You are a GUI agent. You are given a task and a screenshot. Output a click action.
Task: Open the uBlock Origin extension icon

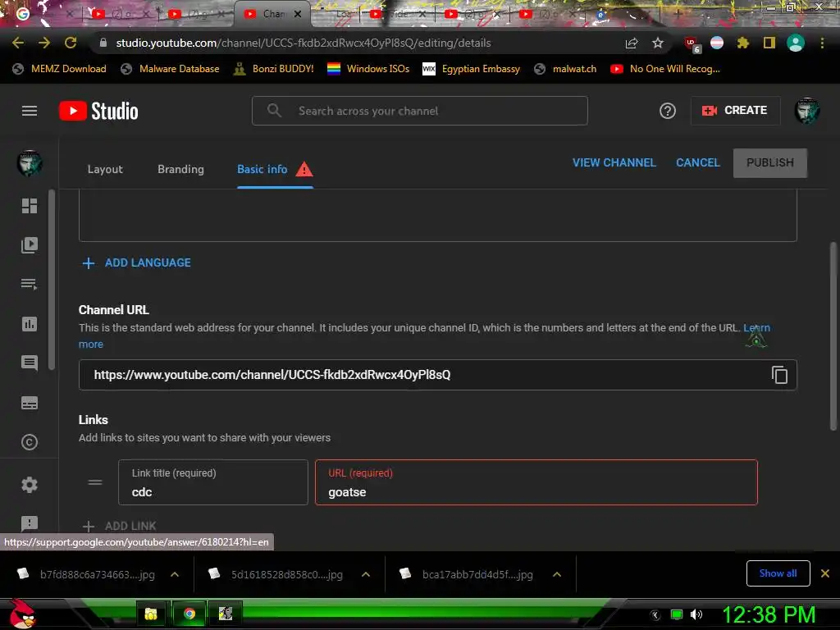[692, 44]
